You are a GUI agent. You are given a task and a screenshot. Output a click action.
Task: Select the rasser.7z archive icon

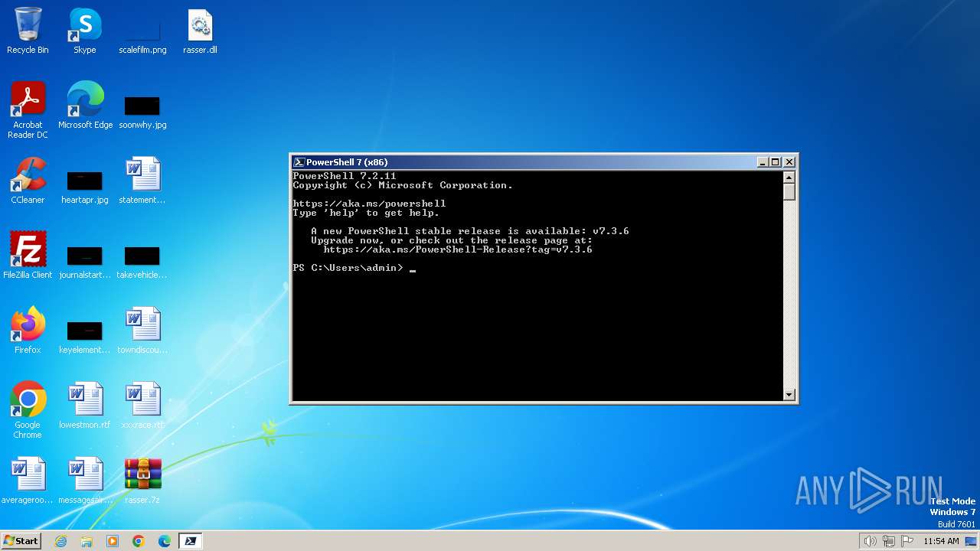[x=142, y=481]
